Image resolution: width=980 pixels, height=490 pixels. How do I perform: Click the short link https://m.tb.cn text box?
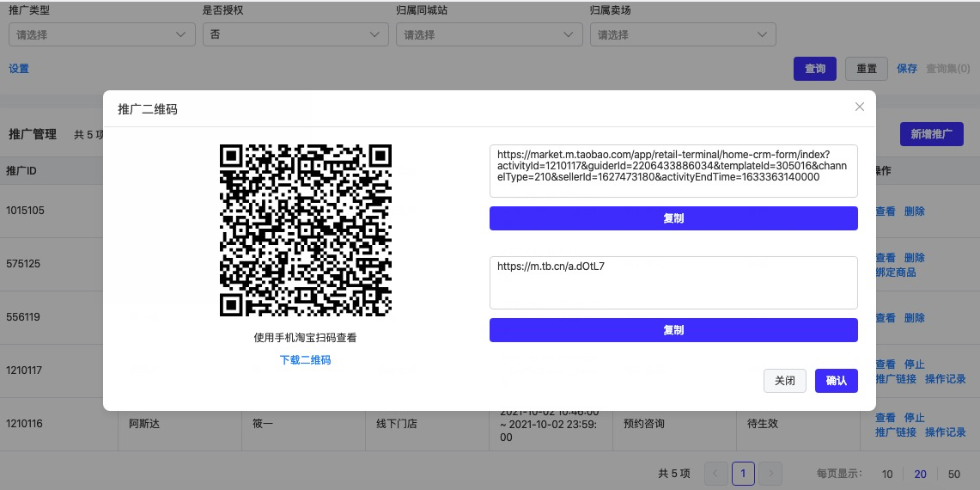[673, 282]
